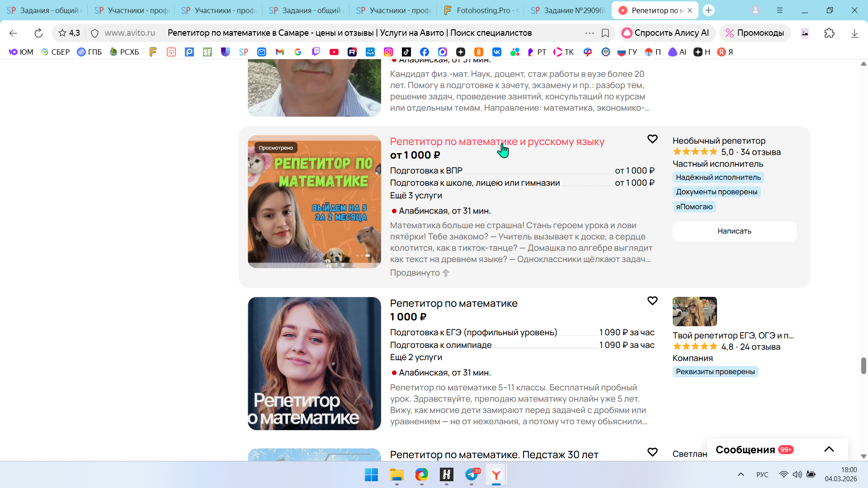Viewport: 868px width, 488px height.
Task: Add 1 000 ₽ math tutor to favorites
Action: [652, 300]
